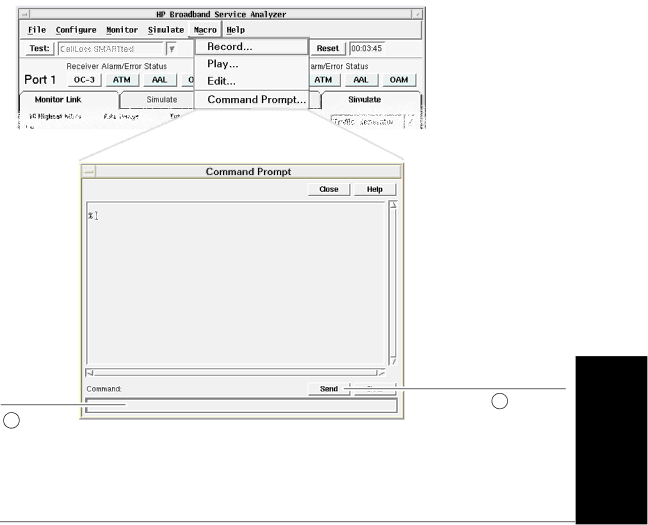This screenshot has height=525, width=648.
Task: Open the Monitor menu
Action: pos(122,30)
